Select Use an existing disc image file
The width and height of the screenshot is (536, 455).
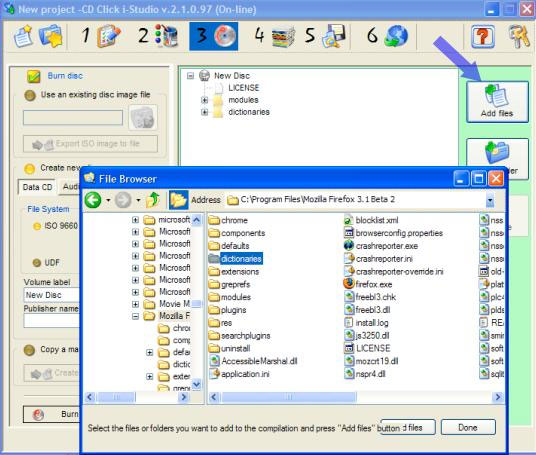(30, 95)
